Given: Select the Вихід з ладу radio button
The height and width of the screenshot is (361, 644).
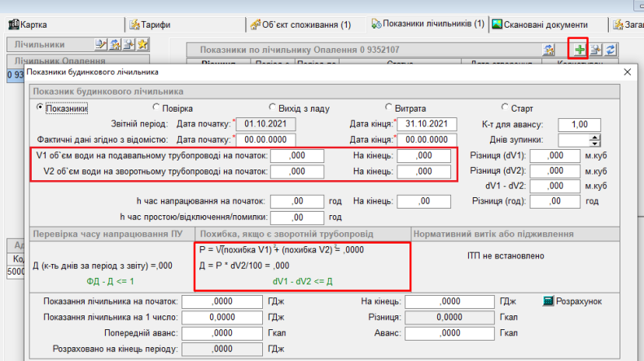Looking at the screenshot, I should (x=273, y=107).
